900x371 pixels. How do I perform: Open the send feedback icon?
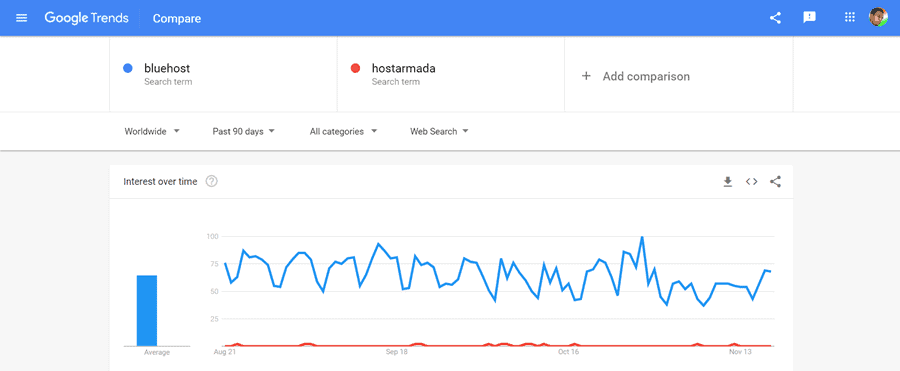pos(809,18)
